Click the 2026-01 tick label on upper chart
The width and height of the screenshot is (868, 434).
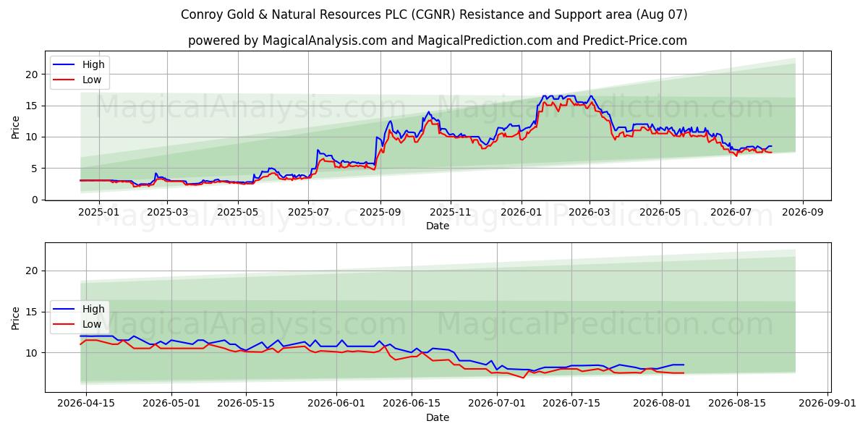522,213
